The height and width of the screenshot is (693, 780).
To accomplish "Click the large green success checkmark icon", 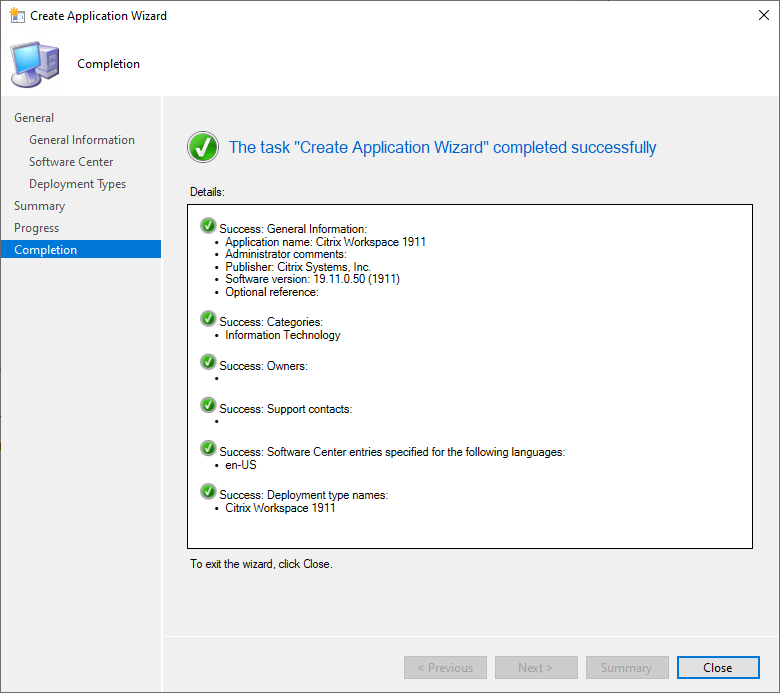I will (203, 147).
